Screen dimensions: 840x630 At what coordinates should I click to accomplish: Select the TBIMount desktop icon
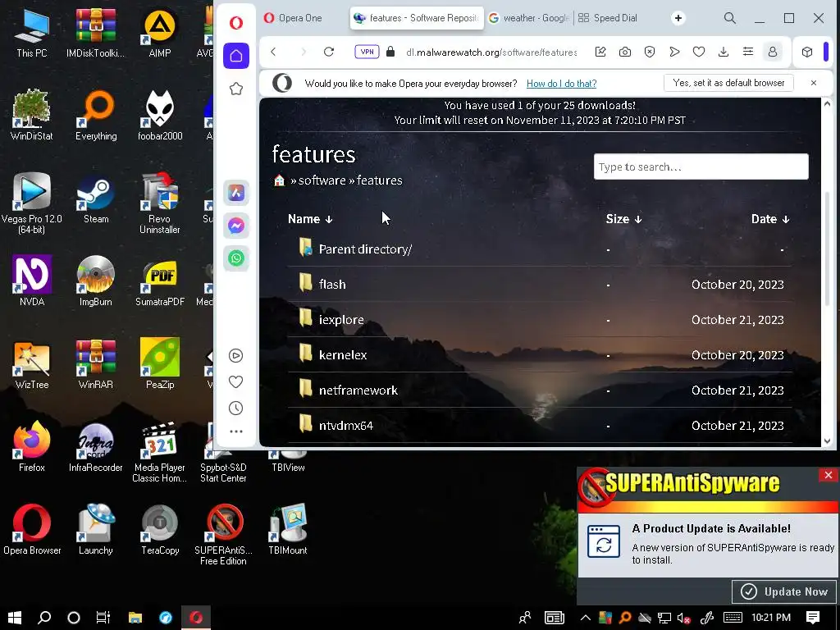coord(288,530)
